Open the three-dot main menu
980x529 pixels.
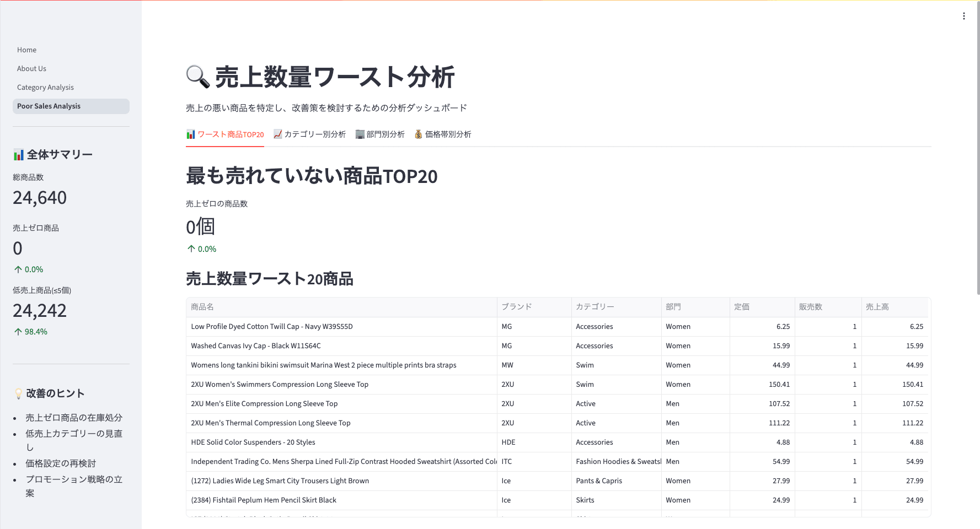coord(963,16)
